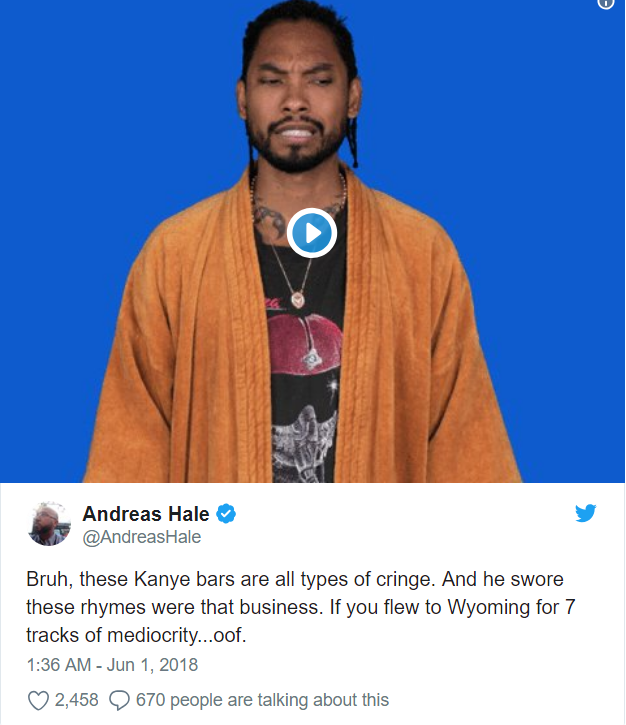This screenshot has height=725, width=626.
Task: Click the blue verified badge
Action: point(226,514)
